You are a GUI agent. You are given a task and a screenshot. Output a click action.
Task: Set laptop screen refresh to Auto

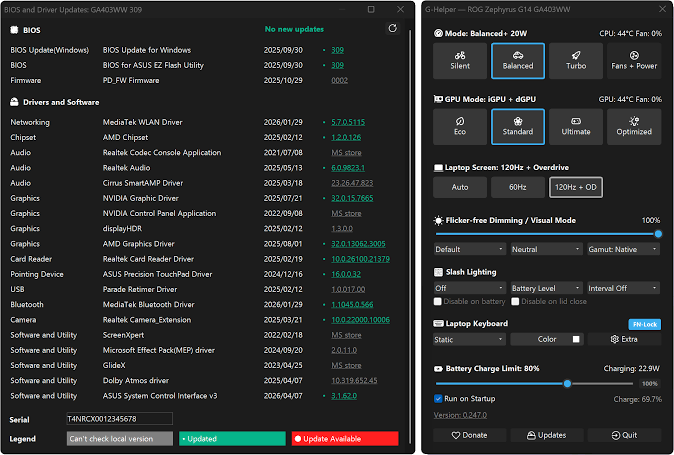[460, 187]
